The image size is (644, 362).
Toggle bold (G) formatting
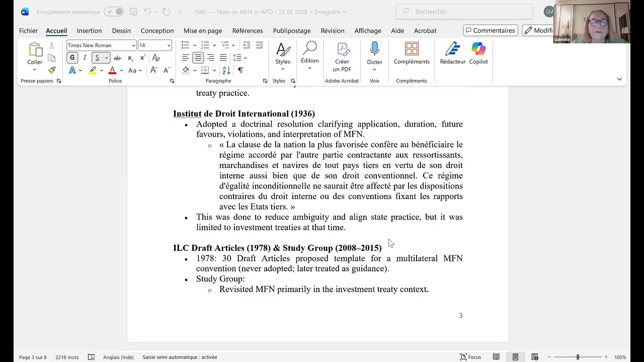(x=72, y=58)
